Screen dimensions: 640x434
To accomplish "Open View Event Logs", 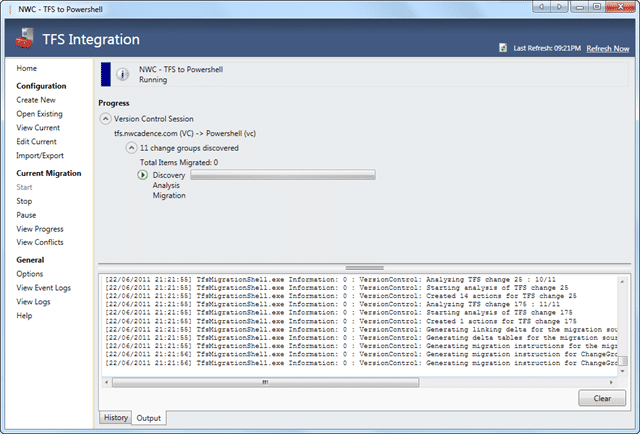I will point(44,288).
